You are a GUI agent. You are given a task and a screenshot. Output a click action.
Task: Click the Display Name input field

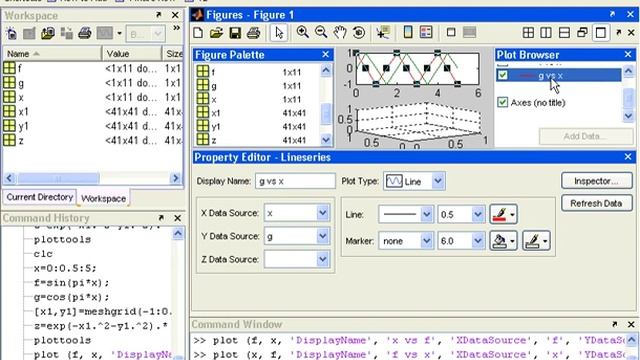[296, 181]
